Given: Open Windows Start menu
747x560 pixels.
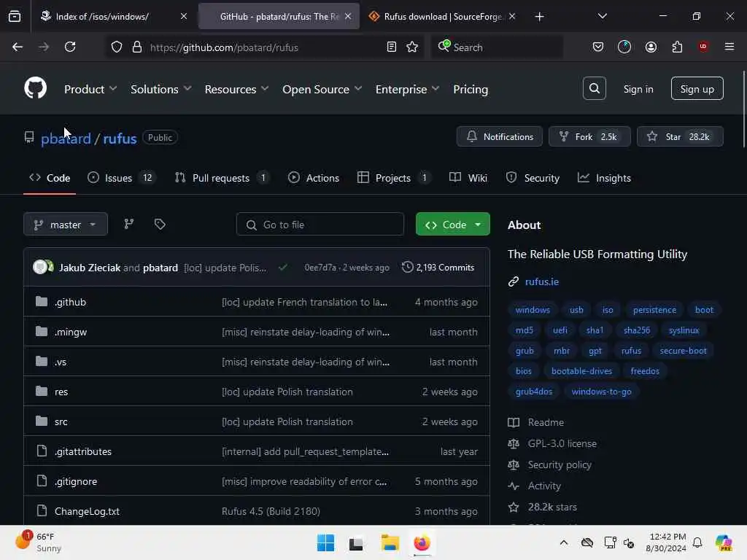Looking at the screenshot, I should click(326, 542).
